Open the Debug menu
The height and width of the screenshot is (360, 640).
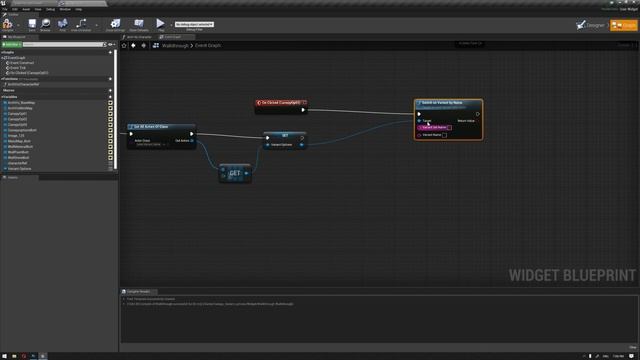51,9
